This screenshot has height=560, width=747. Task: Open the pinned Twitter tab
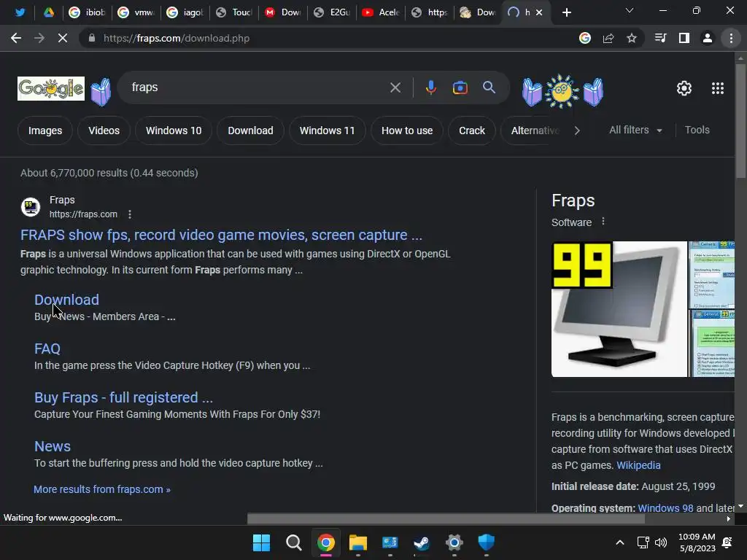20,12
